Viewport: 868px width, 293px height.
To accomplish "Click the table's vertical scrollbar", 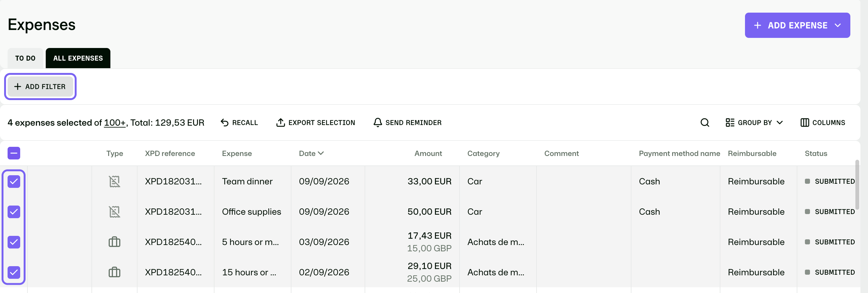I will pos(857,184).
